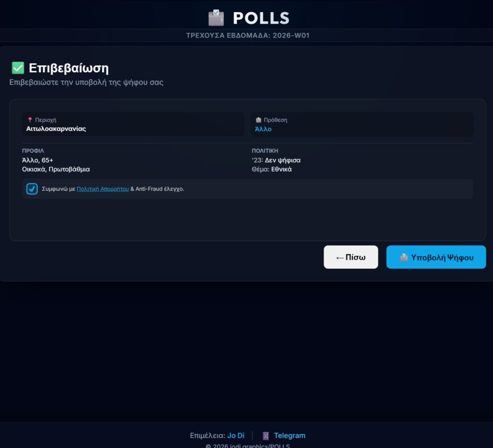The height and width of the screenshot is (448, 493).
Task: Click the Άλλο voting intention value
Action: click(263, 129)
